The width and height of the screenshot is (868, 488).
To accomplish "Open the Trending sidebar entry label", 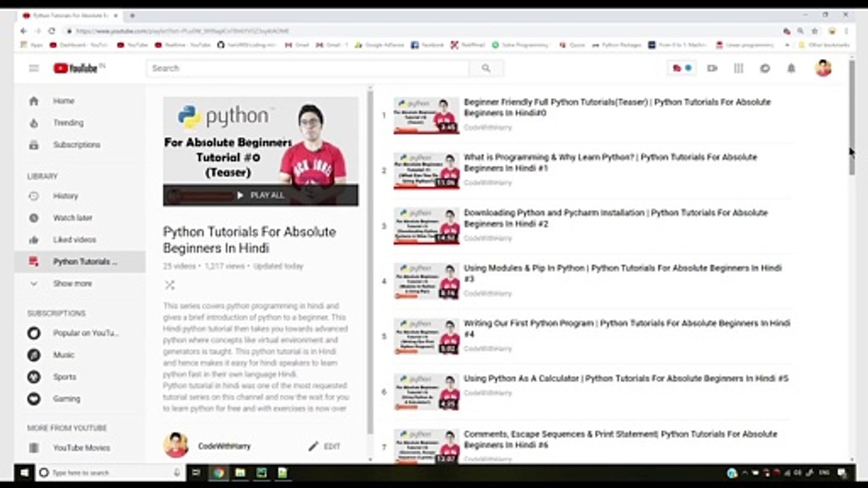I will 68,123.
